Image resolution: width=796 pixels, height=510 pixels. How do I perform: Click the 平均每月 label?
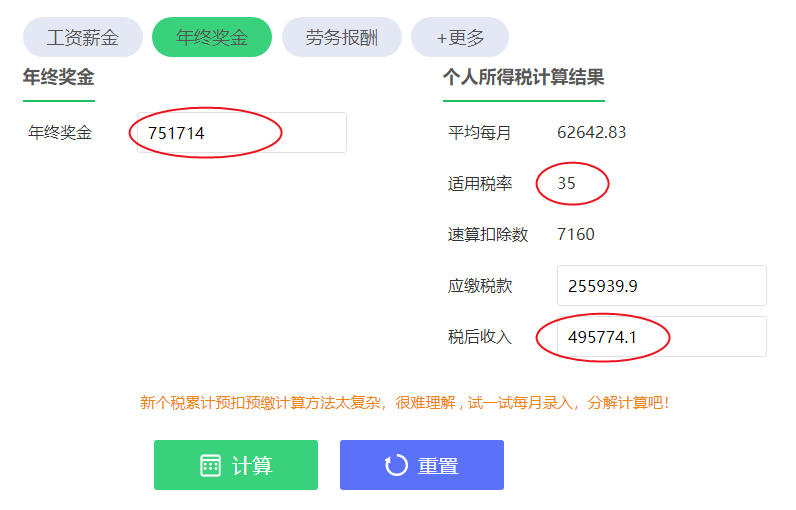(x=479, y=132)
